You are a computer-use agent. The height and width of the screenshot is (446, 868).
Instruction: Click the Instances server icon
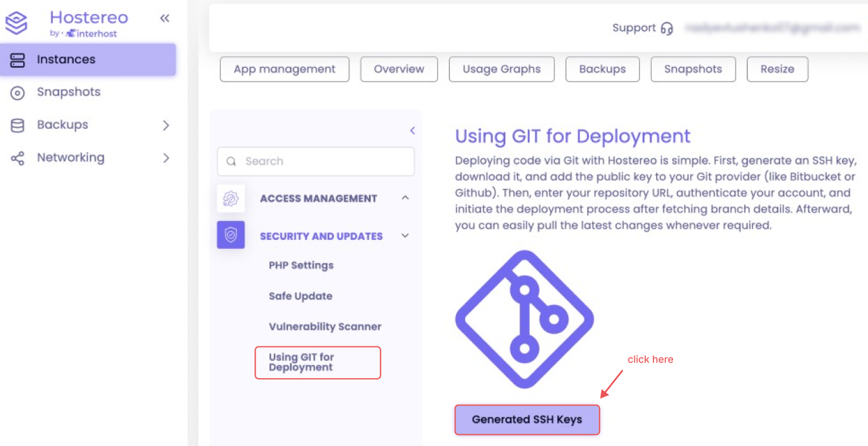coord(17,60)
